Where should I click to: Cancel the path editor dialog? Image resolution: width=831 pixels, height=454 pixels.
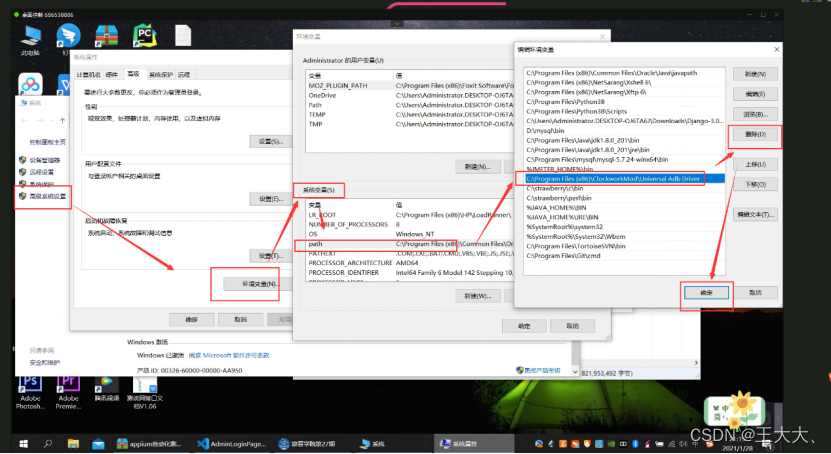755,292
